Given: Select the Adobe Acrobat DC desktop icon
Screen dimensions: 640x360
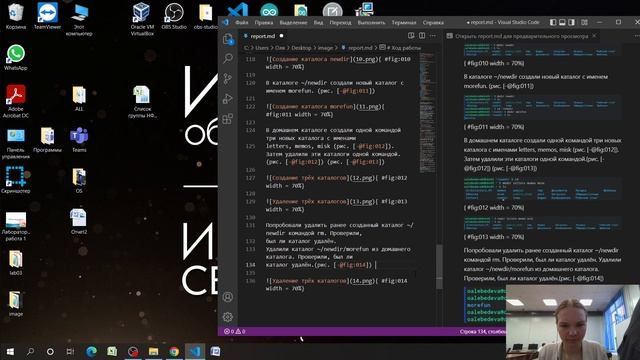Looking at the screenshot, I should [16, 101].
